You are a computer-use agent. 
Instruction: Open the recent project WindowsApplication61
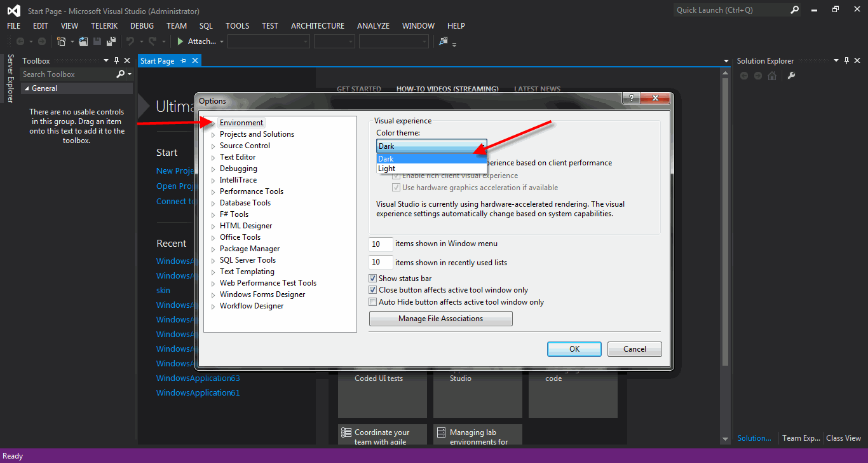[198, 393]
